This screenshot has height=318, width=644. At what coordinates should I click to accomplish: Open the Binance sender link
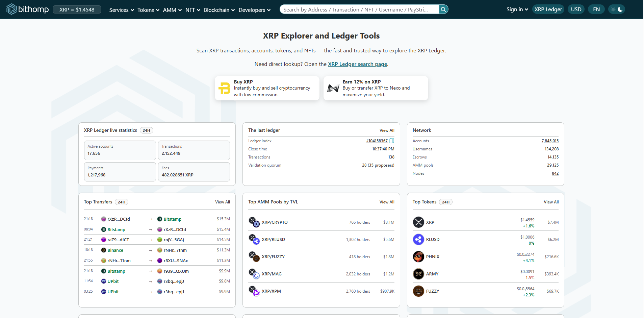click(x=115, y=250)
